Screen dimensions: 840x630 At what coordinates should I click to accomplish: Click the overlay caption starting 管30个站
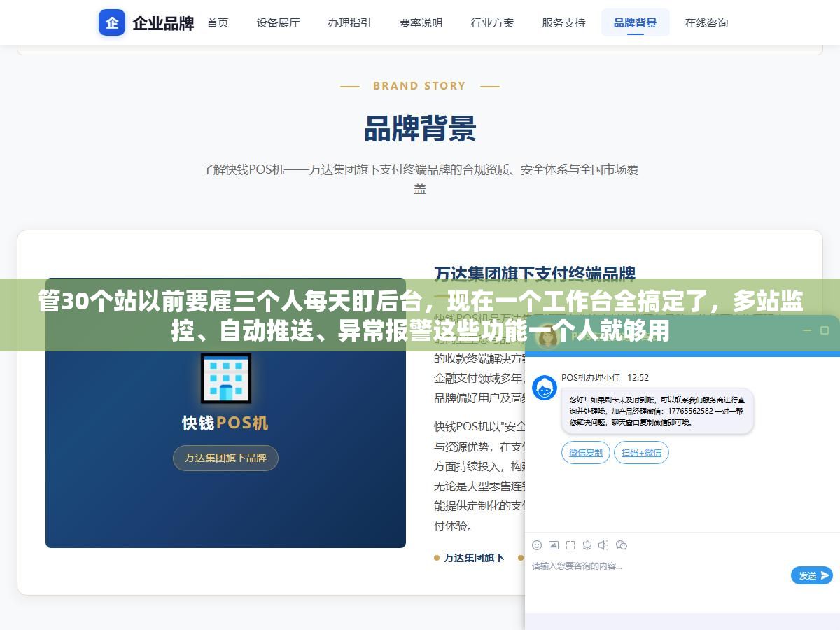pos(420,316)
